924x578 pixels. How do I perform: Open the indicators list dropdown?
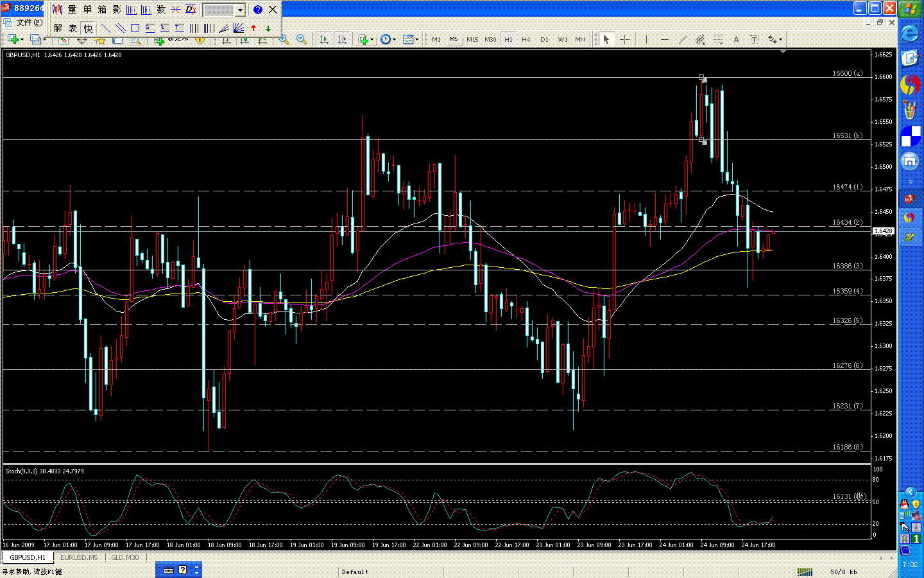366,39
